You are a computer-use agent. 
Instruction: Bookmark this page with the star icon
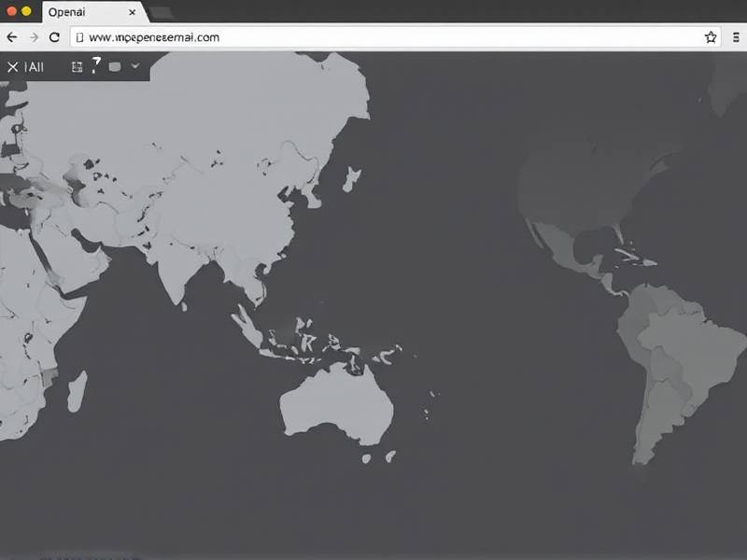pyautogui.click(x=711, y=37)
